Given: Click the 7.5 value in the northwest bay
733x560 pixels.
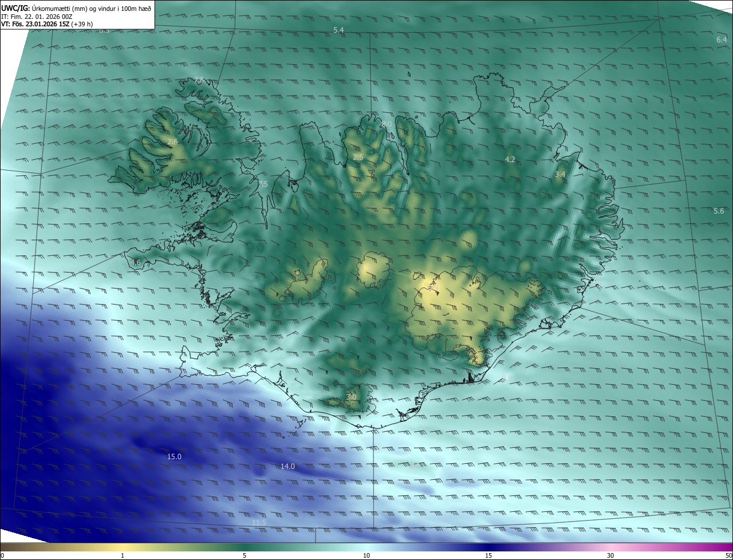Looking at the screenshot, I should (262, 184).
